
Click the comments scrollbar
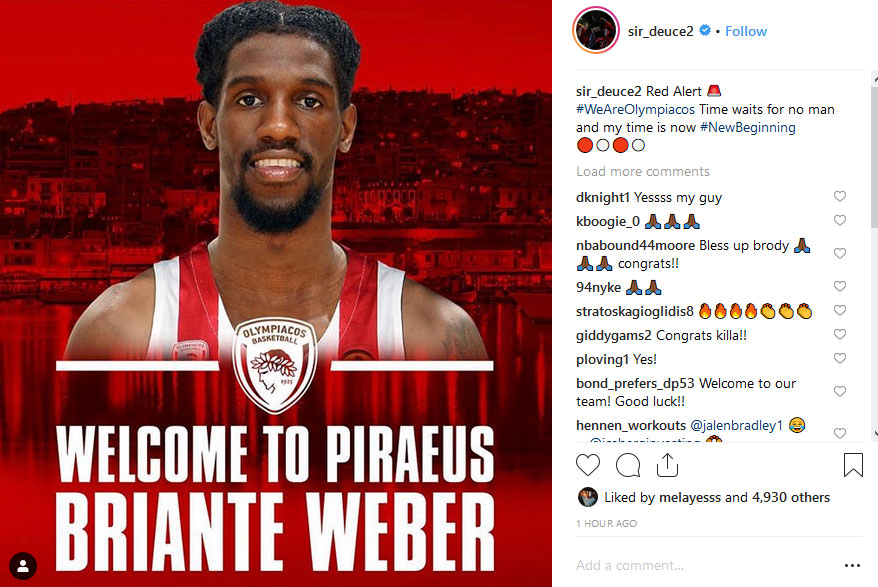pos(874,254)
